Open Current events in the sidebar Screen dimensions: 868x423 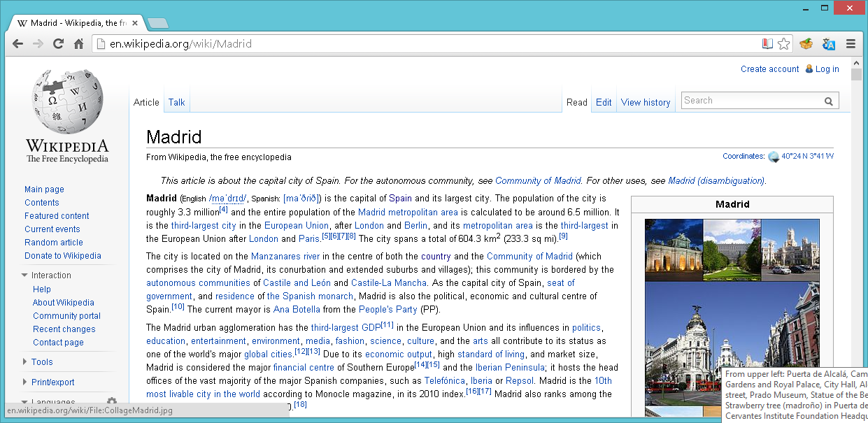tap(52, 229)
